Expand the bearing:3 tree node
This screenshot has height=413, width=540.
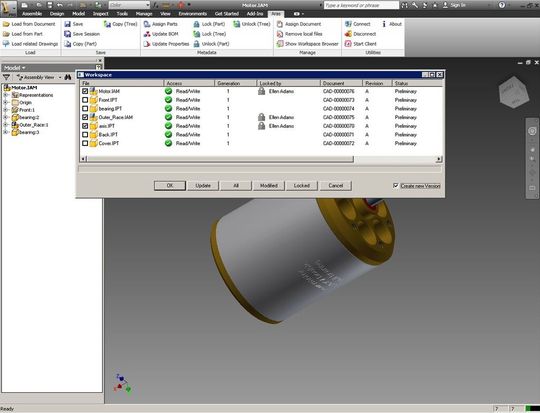tap(6, 132)
